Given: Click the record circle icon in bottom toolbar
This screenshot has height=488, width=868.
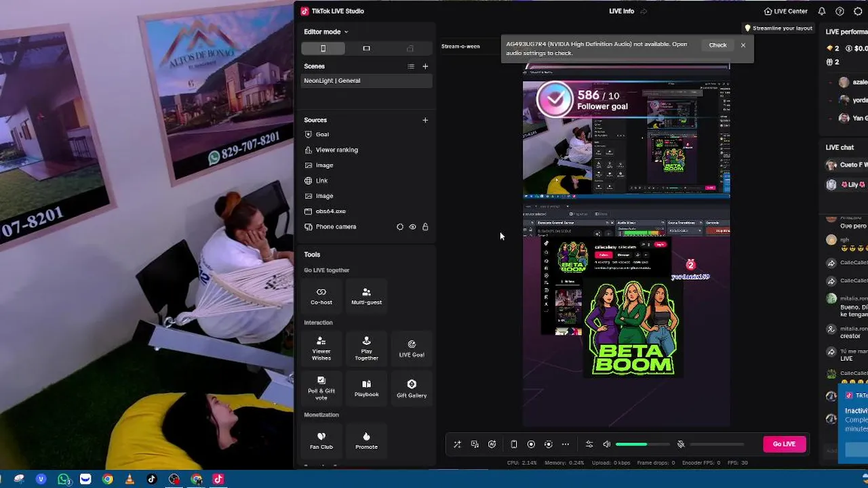Looking at the screenshot, I should click(531, 445).
